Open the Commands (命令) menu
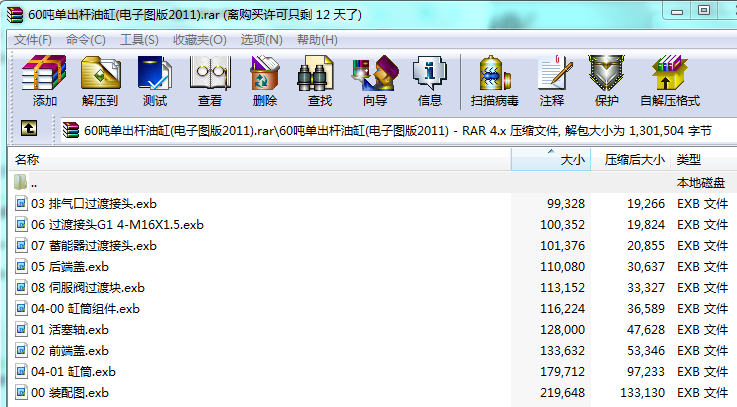The image size is (737, 407). pyautogui.click(x=86, y=40)
